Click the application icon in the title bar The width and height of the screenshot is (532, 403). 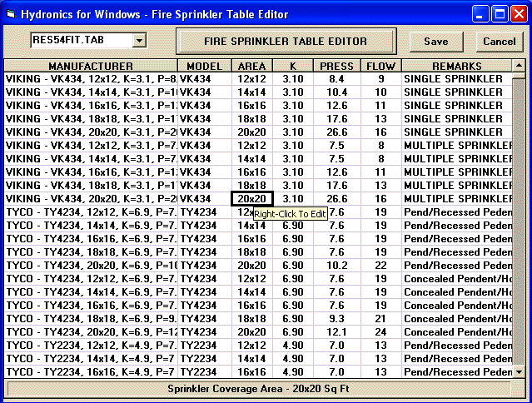11,14
